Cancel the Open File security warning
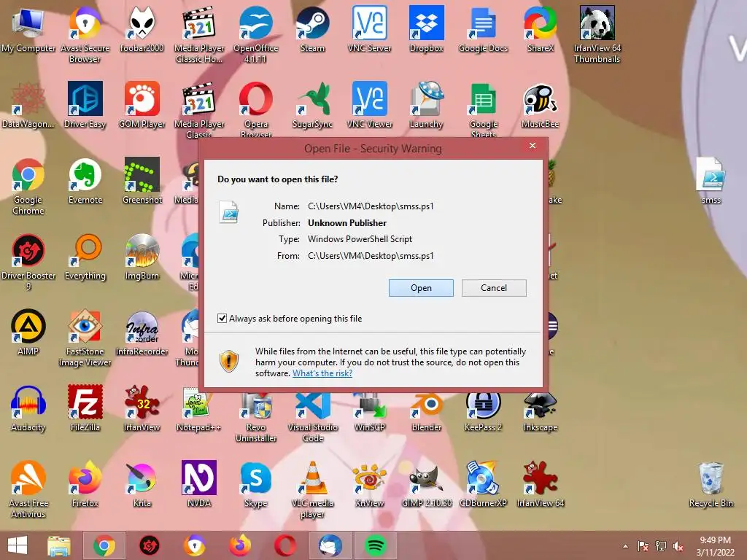Image resolution: width=747 pixels, height=560 pixels. (494, 287)
